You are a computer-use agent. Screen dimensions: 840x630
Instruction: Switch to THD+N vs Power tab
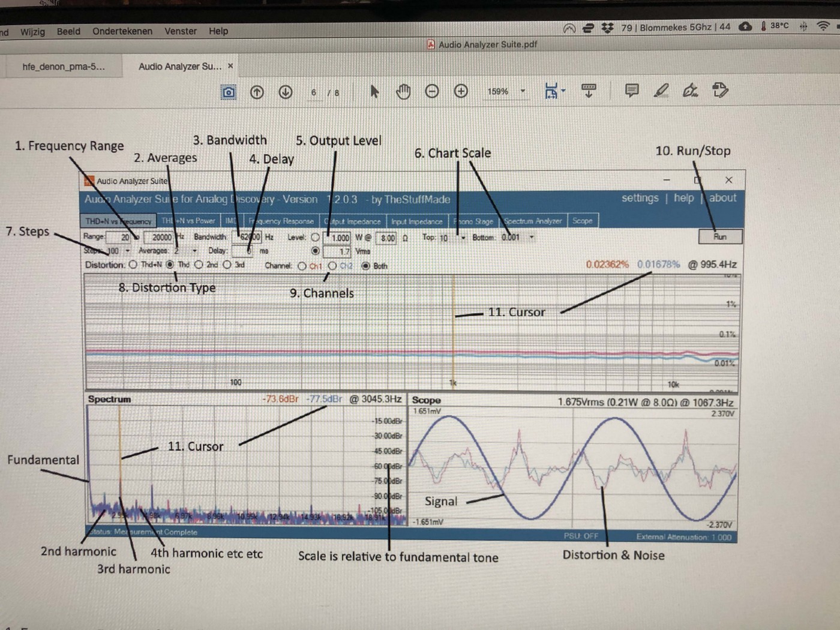click(x=188, y=221)
